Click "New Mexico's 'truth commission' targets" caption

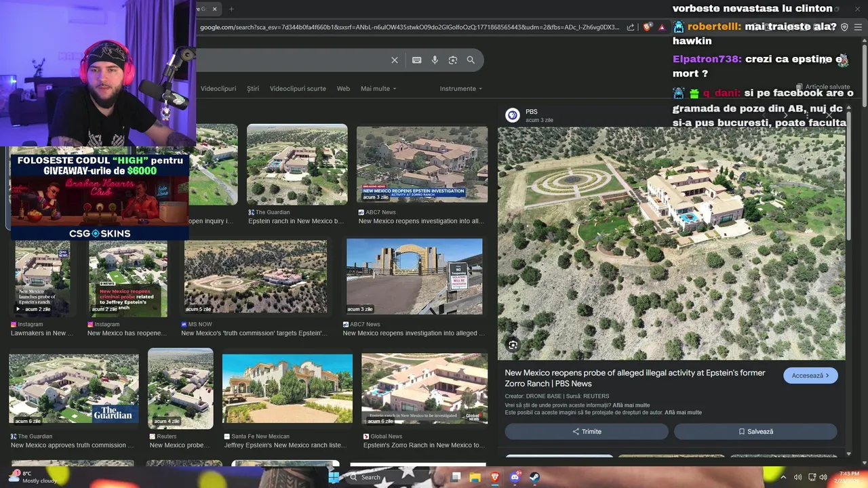[x=254, y=333]
